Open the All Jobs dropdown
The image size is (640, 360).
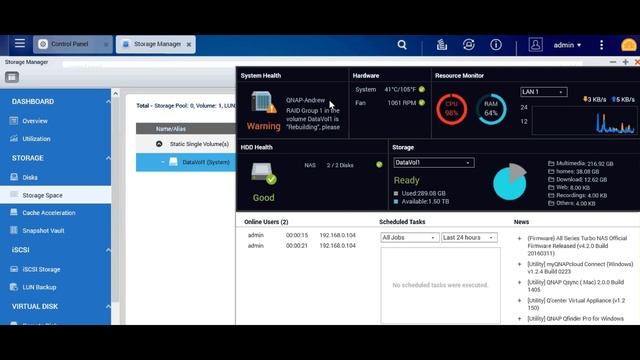point(409,237)
